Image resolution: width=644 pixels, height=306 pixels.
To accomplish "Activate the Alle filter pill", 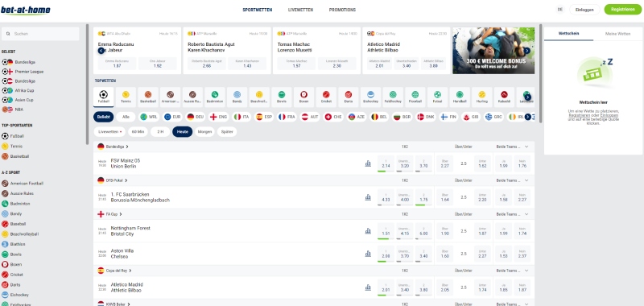I will (126, 117).
